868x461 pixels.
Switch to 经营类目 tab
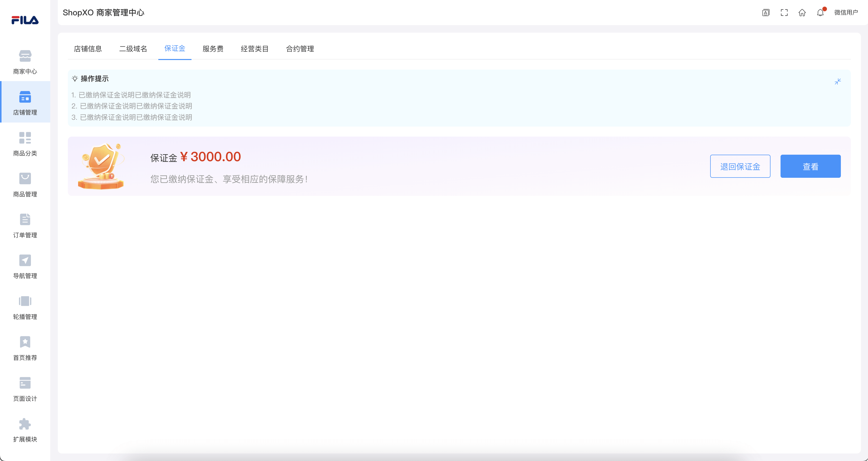pyautogui.click(x=255, y=49)
